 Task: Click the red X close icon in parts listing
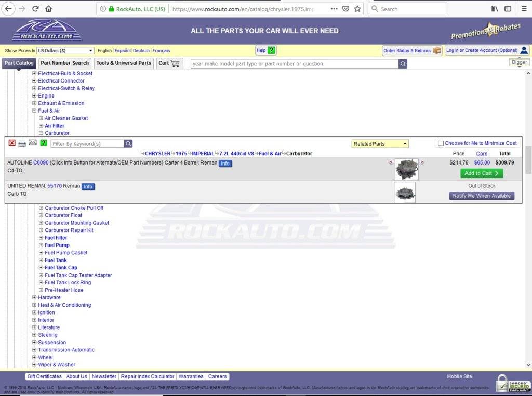(12, 143)
